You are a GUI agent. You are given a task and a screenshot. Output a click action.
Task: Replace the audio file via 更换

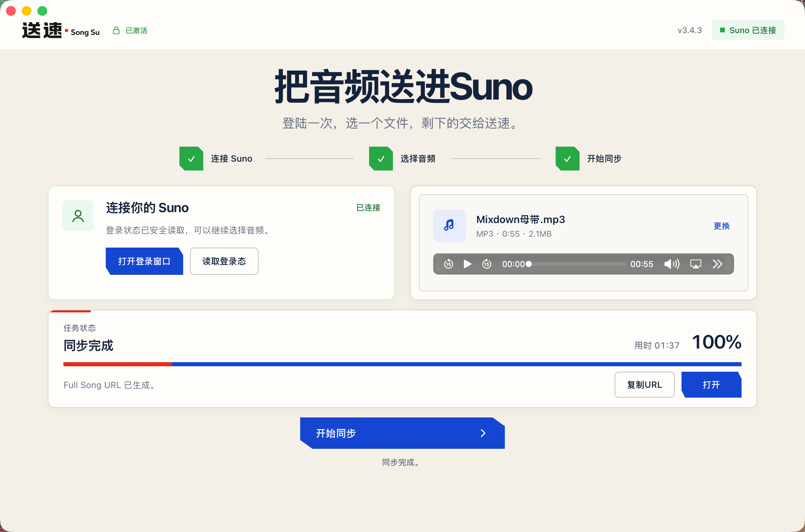(x=721, y=226)
